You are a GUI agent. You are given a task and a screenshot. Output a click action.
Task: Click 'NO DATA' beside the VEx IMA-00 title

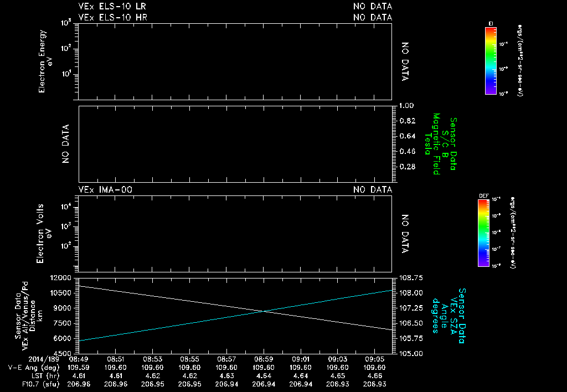tap(373, 190)
